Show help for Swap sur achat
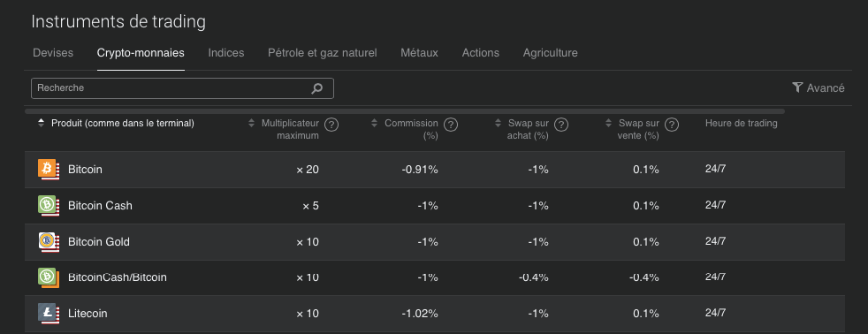868x334 pixels. pyautogui.click(x=561, y=125)
